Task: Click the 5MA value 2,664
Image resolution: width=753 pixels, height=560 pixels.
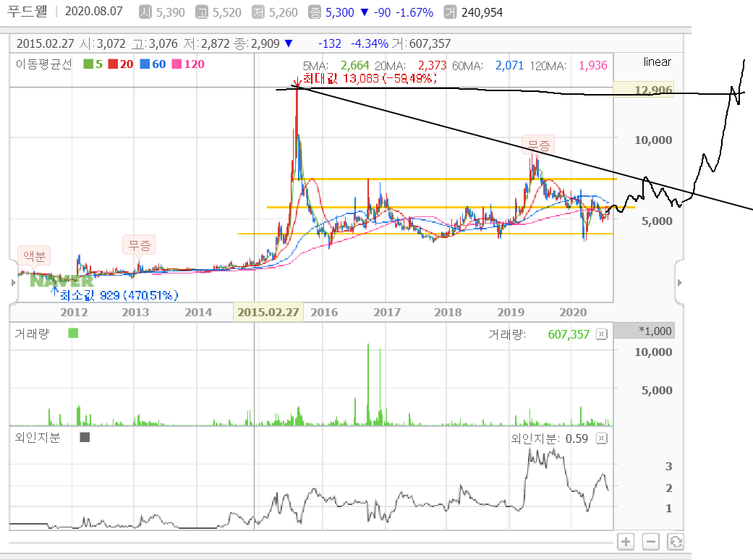Action: (355, 65)
